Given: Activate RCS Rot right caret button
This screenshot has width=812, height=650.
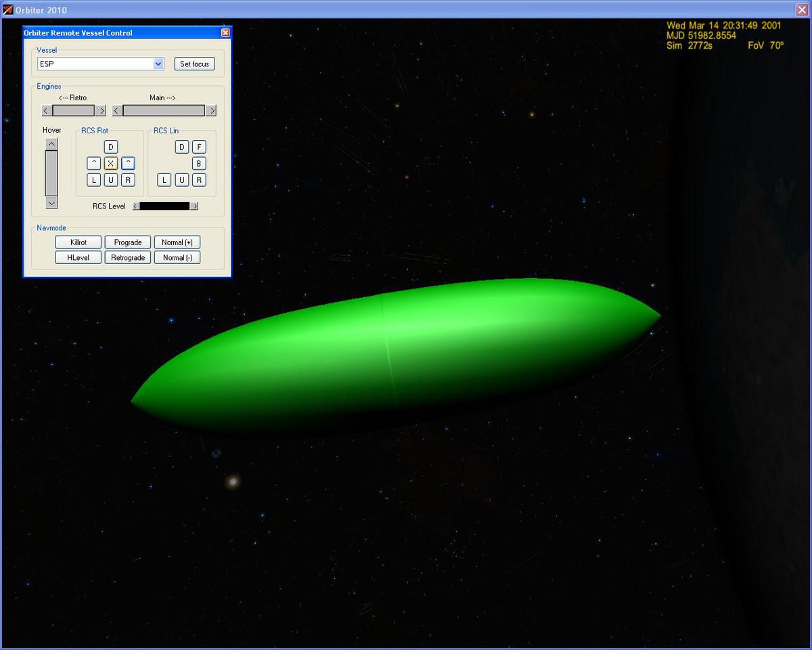Looking at the screenshot, I should pos(128,163).
